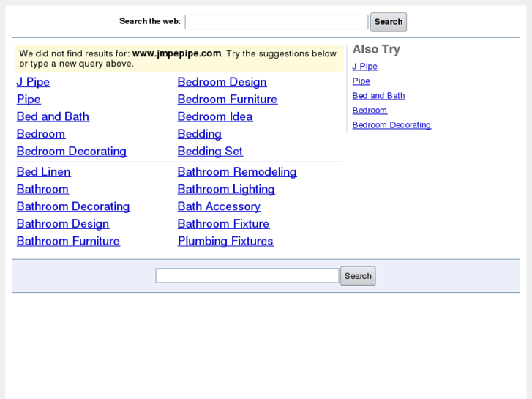Image resolution: width=532 pixels, height=399 pixels.
Task: Open the Bedding link
Action: click(x=200, y=134)
